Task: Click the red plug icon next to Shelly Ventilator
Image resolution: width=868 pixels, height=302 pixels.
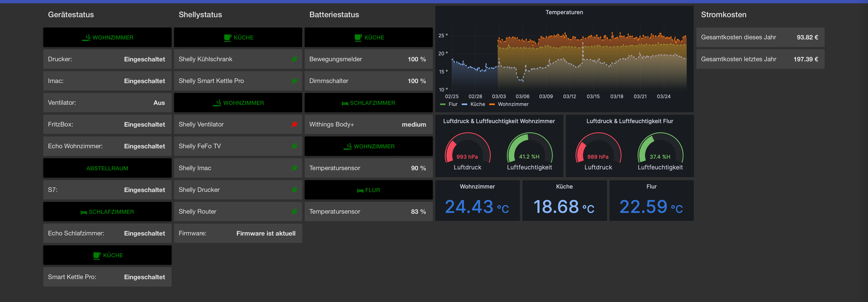Action: click(x=294, y=124)
